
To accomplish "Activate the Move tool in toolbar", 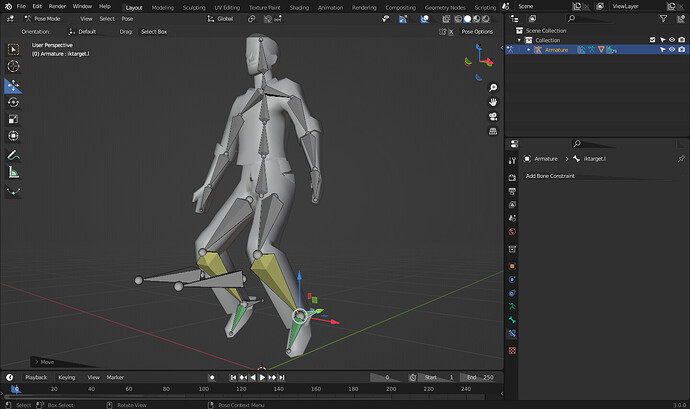I will pos(13,85).
